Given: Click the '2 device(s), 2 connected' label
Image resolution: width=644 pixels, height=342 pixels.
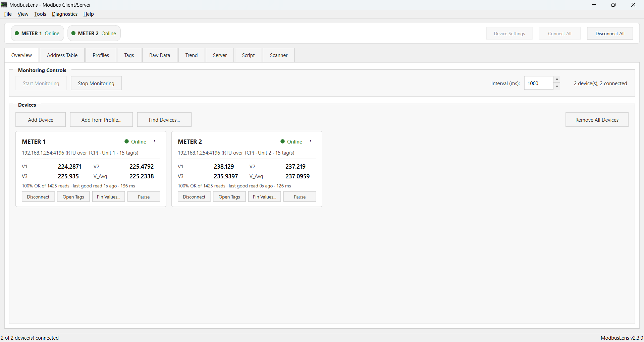Looking at the screenshot, I should pos(600,83).
